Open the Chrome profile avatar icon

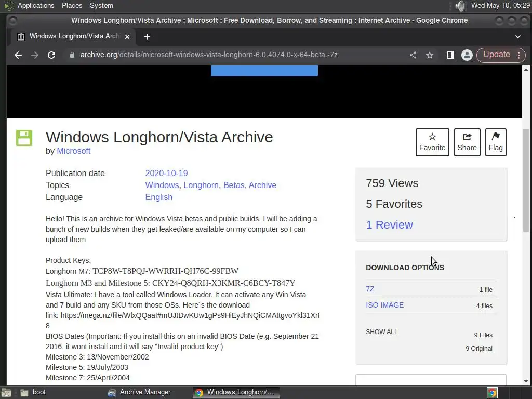(x=467, y=55)
